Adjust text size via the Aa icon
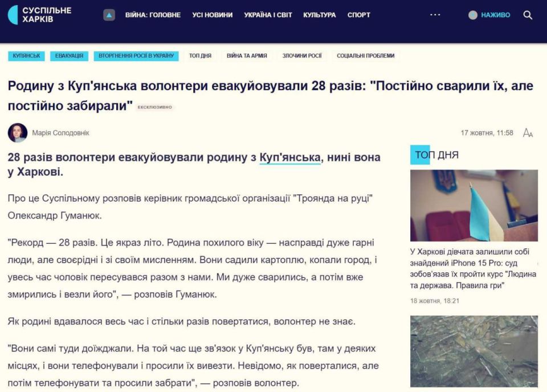Viewport: 547px width, 392px height. point(528,132)
